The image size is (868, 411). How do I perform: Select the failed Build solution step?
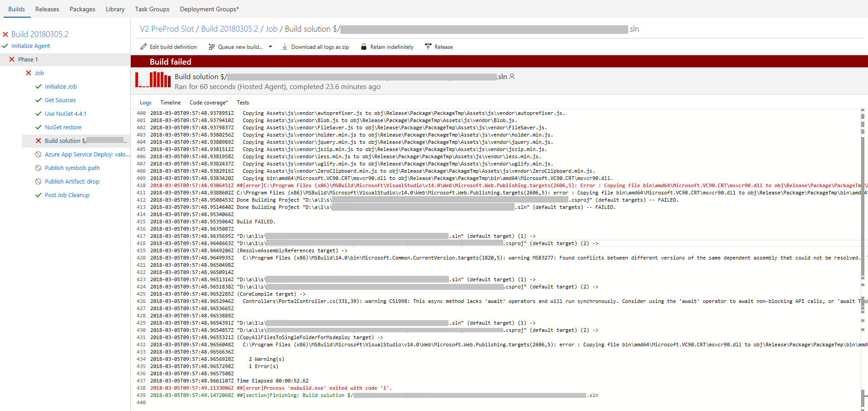pyautogui.click(x=76, y=141)
